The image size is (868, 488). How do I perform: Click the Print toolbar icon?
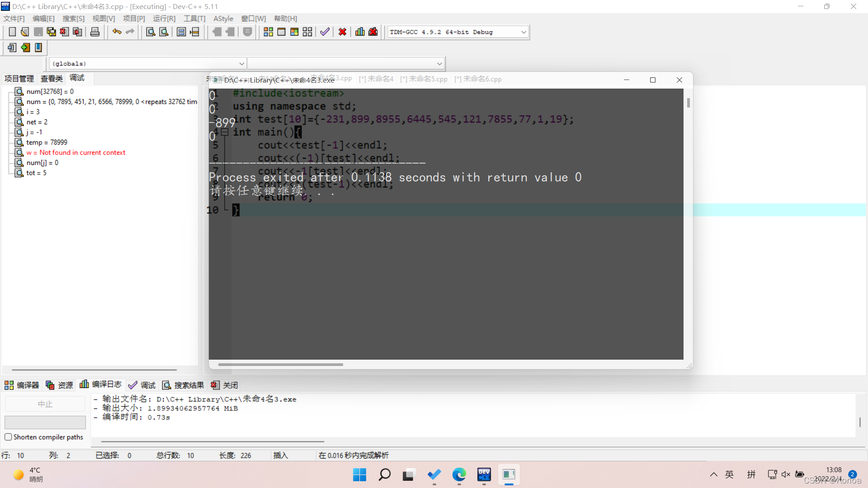95,32
